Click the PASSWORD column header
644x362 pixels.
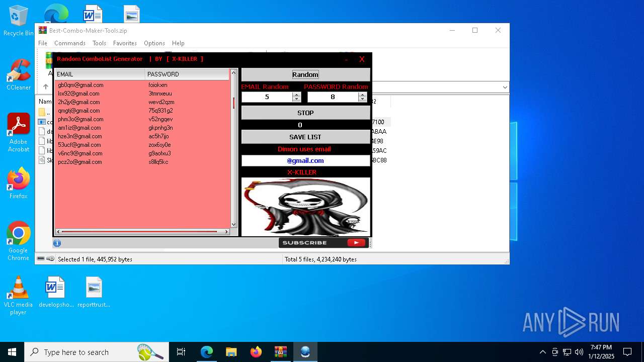(187, 74)
